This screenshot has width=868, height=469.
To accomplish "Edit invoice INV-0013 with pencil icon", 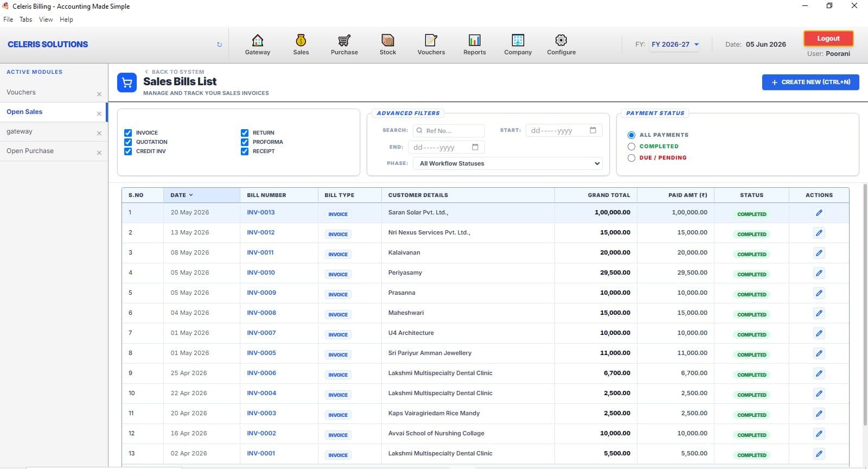I will pos(819,213).
